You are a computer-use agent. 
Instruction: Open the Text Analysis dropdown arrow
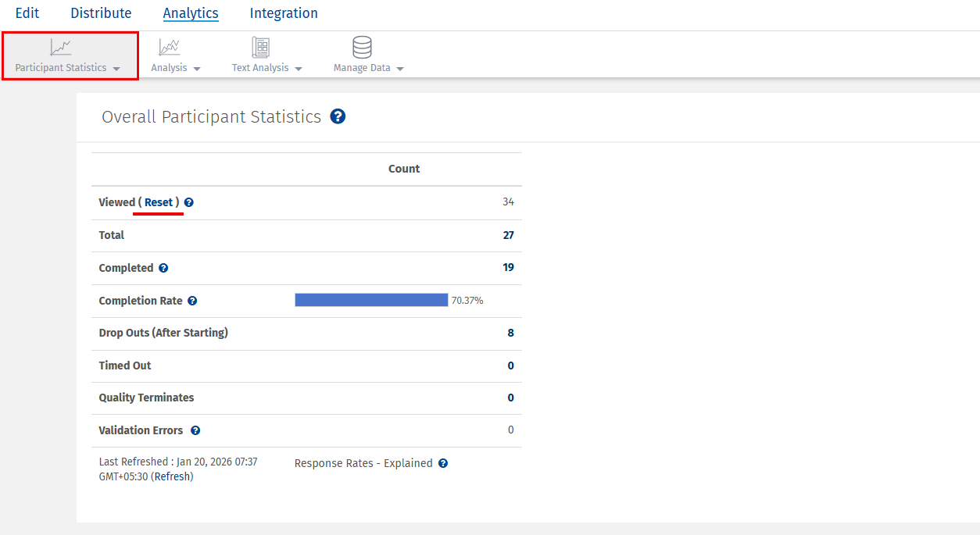point(299,68)
